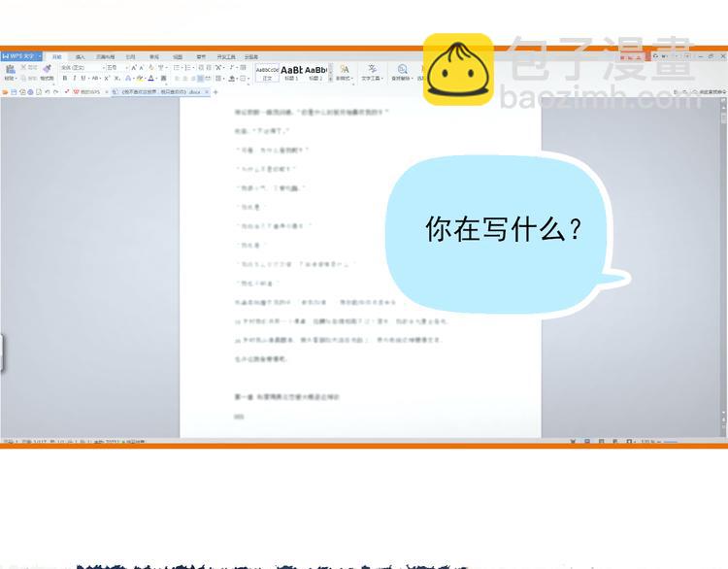The height and width of the screenshot is (569, 728).
Task: Add a new document tab with plus
Action: tap(215, 92)
